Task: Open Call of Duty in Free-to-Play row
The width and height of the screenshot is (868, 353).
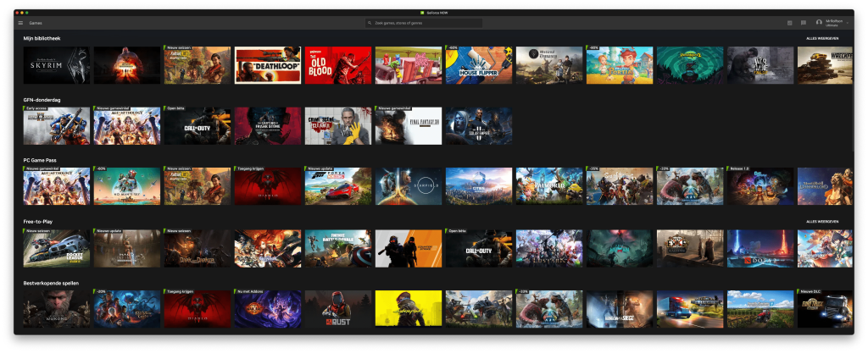Action: click(479, 249)
